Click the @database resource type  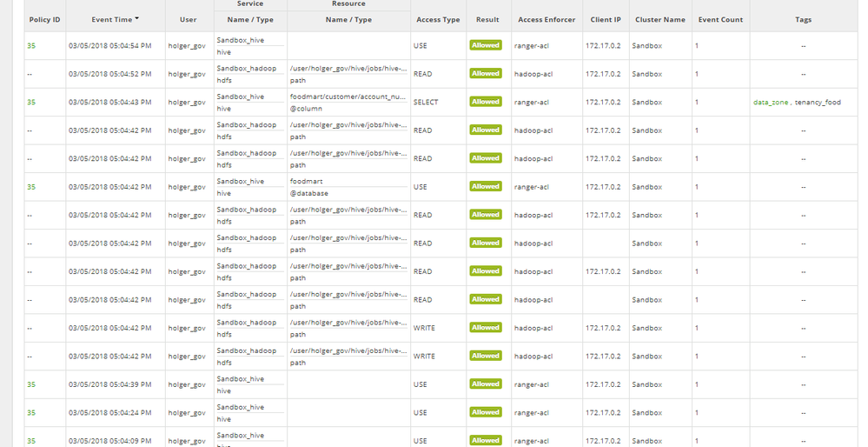pos(309,193)
